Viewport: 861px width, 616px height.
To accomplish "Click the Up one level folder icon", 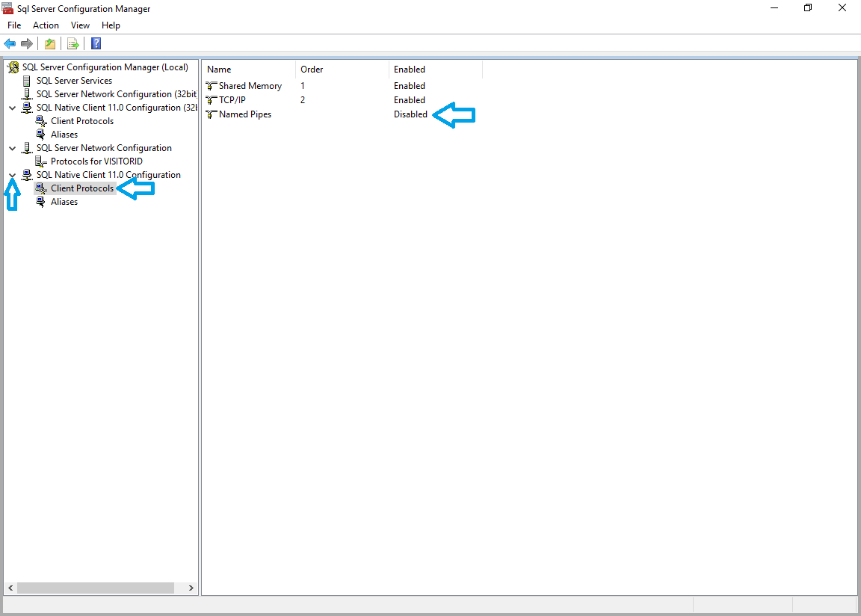I will pyautogui.click(x=50, y=43).
